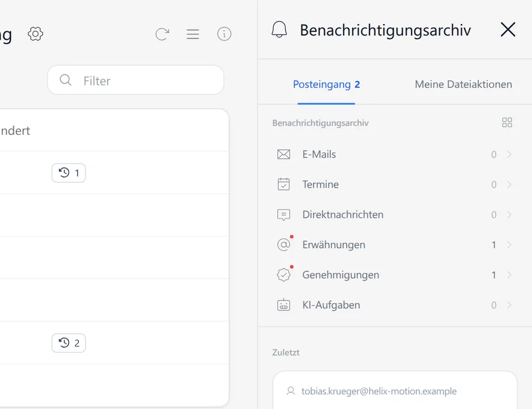Click the Erwähnungen at-sign icon
This screenshot has width=532, height=409.
(x=283, y=245)
